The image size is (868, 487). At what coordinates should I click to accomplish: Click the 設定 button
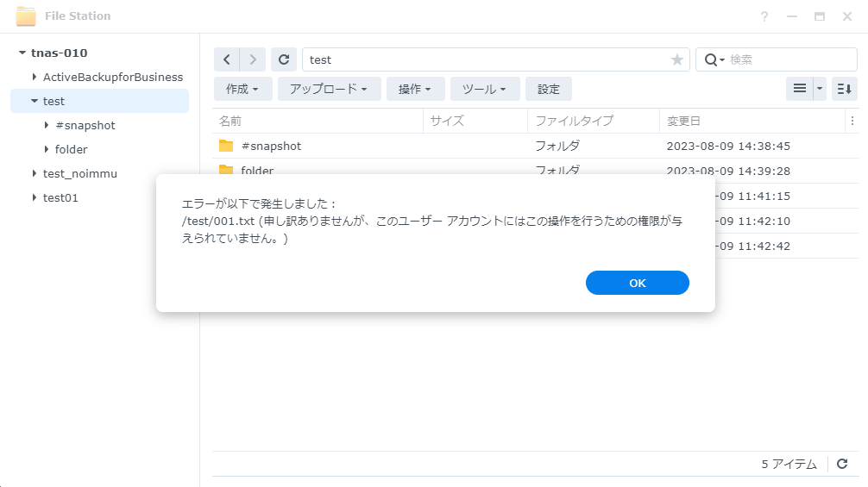pos(549,89)
